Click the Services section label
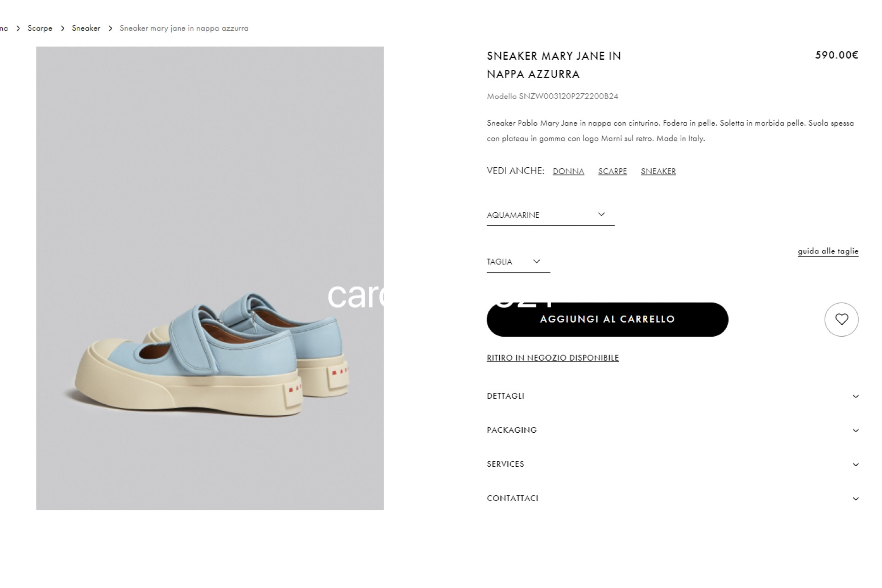This screenshot has height=588, width=882. pos(505,464)
